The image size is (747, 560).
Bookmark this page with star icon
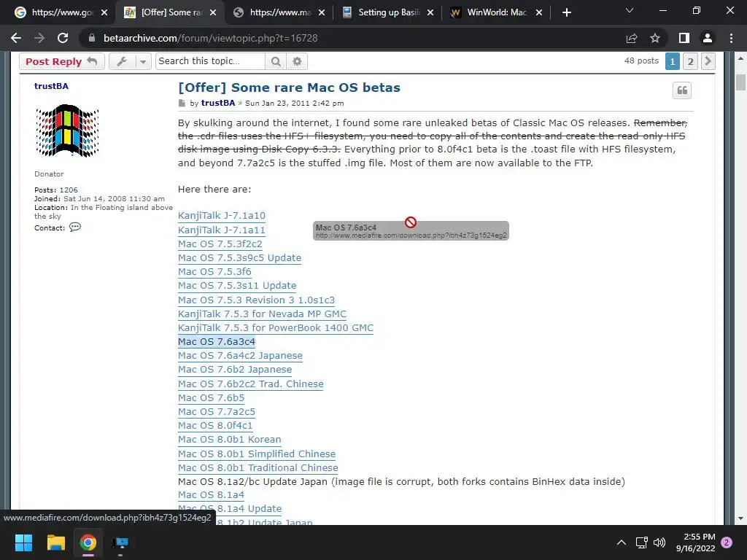(x=655, y=38)
